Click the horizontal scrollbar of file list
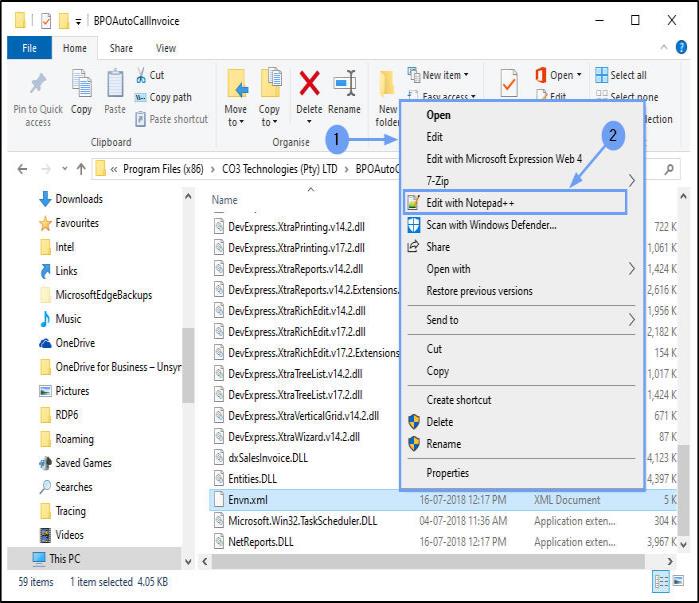This screenshot has width=699, height=603. coord(428,561)
